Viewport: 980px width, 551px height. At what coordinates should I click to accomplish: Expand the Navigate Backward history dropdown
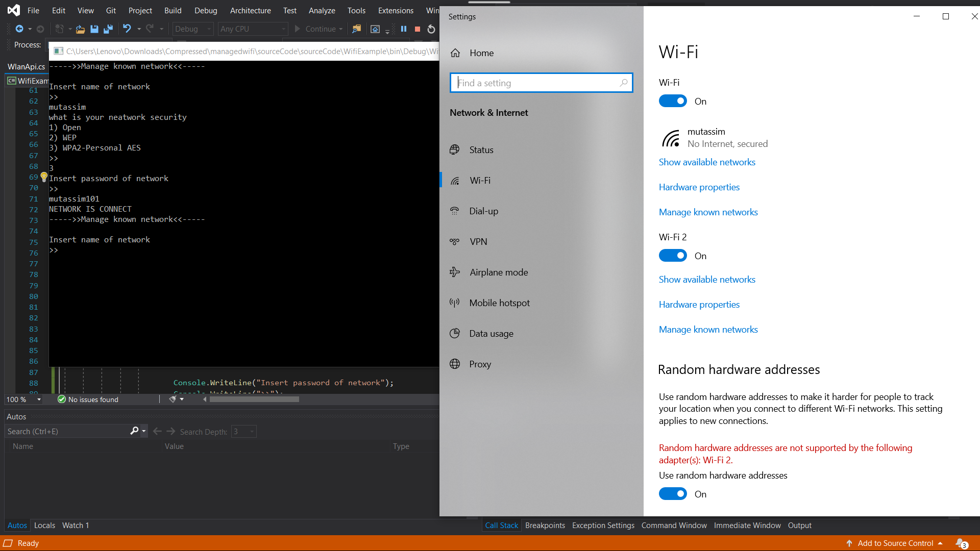(x=30, y=29)
